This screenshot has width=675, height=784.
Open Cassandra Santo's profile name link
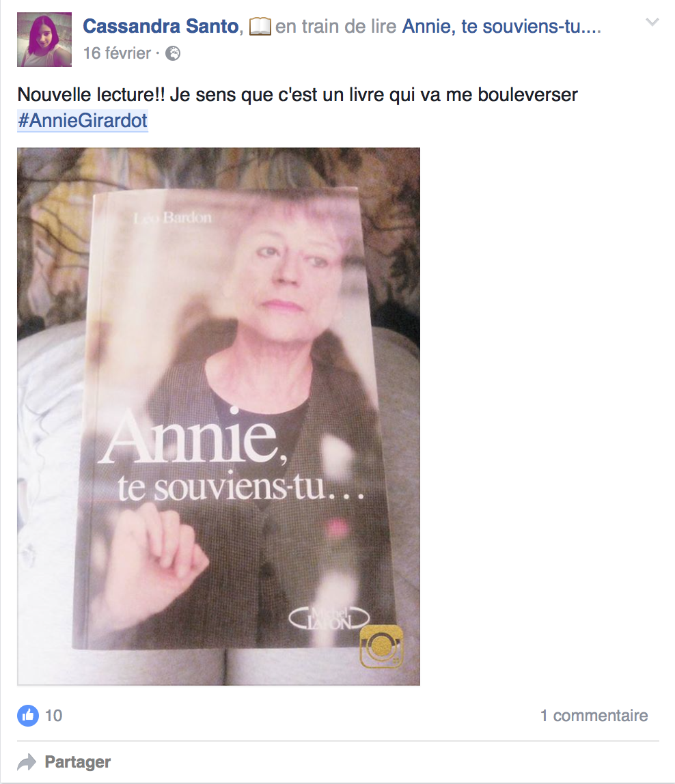[x=161, y=26]
